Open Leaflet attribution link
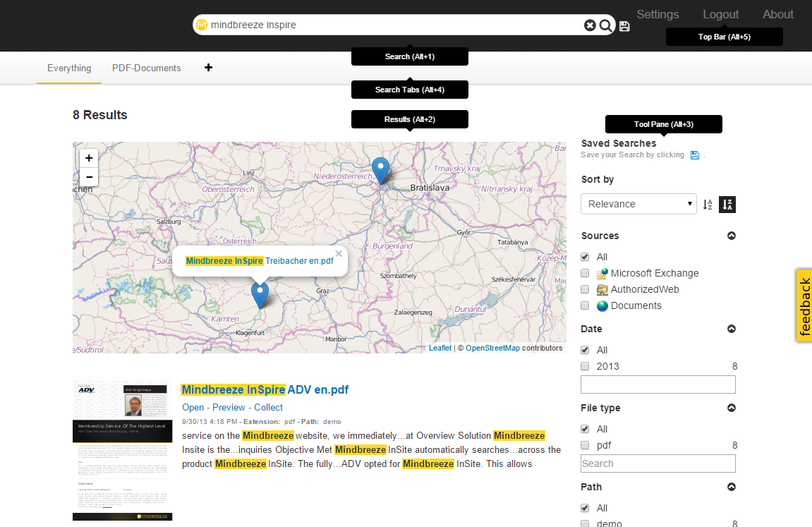Image resolution: width=812 pixels, height=527 pixels. click(x=440, y=348)
